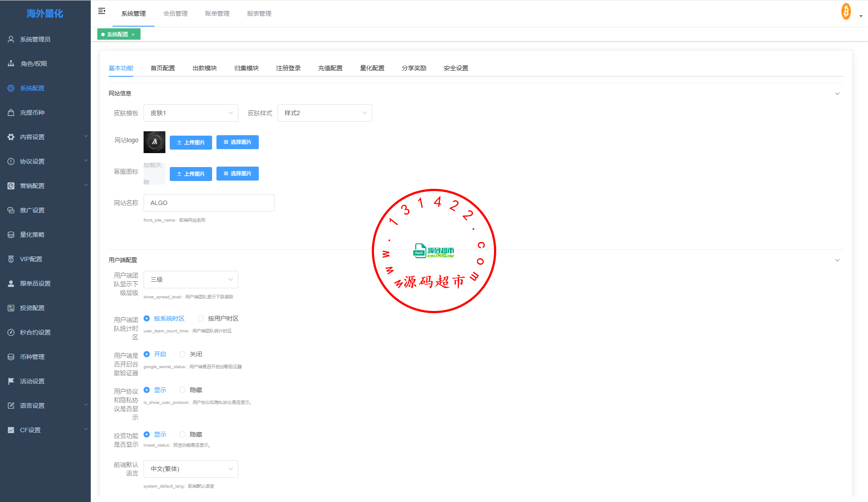The image size is (868, 502).
Task: Open the 前端默认语言 dropdown
Action: point(191,469)
